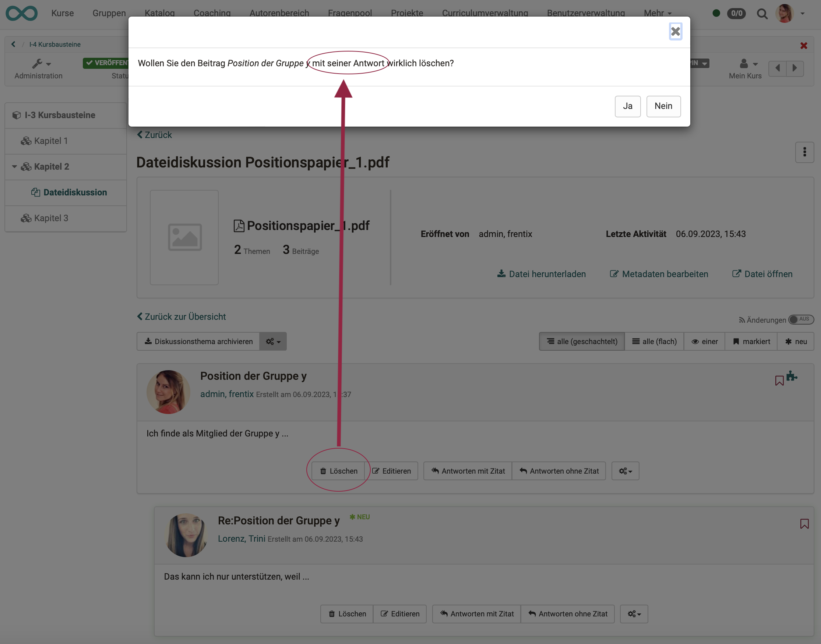Switch the Änderungen toggle from AUS
The image size is (821, 644).
[x=801, y=319]
